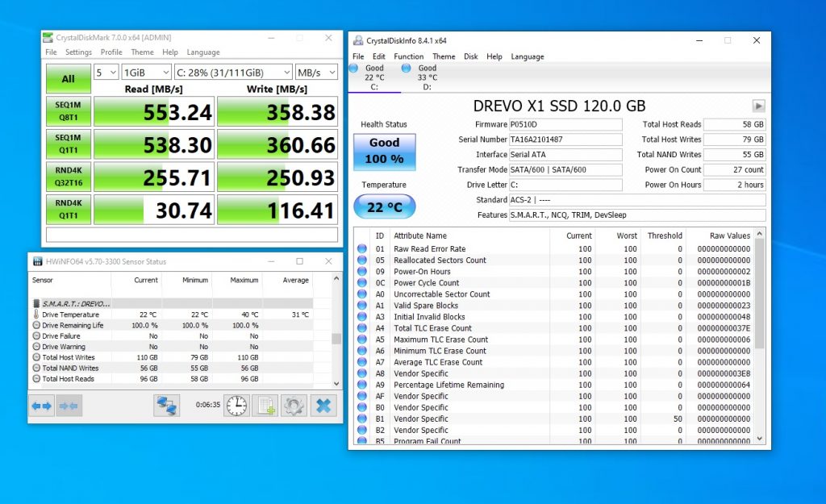The height and width of the screenshot is (504, 826).
Task: Click the 22 °C temperature button
Action: 385,207
